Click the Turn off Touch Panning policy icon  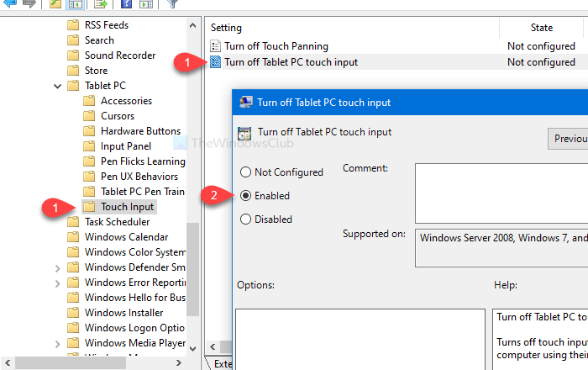[x=216, y=46]
